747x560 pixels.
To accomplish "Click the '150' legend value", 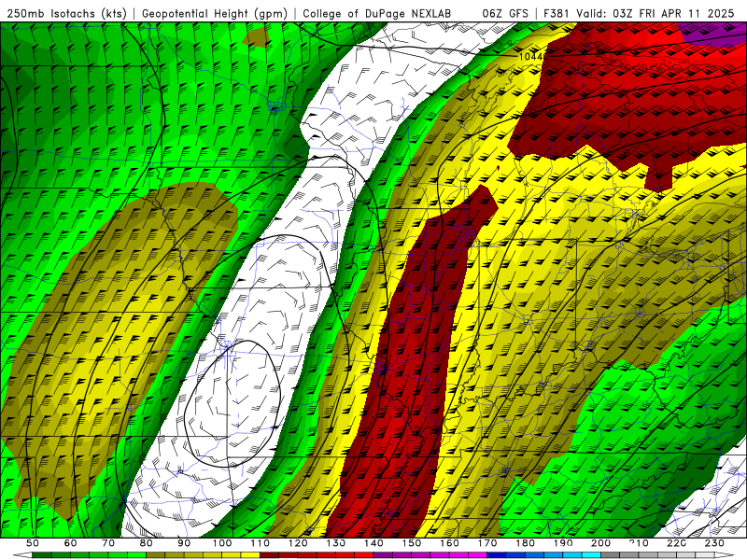I will click(x=412, y=543).
